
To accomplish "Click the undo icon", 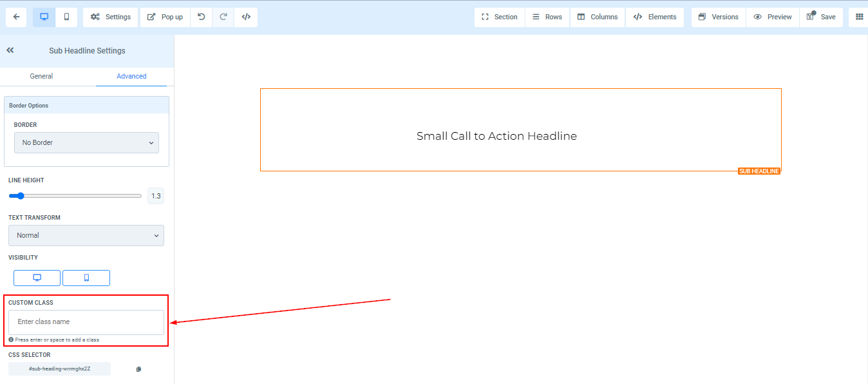I will (x=202, y=17).
